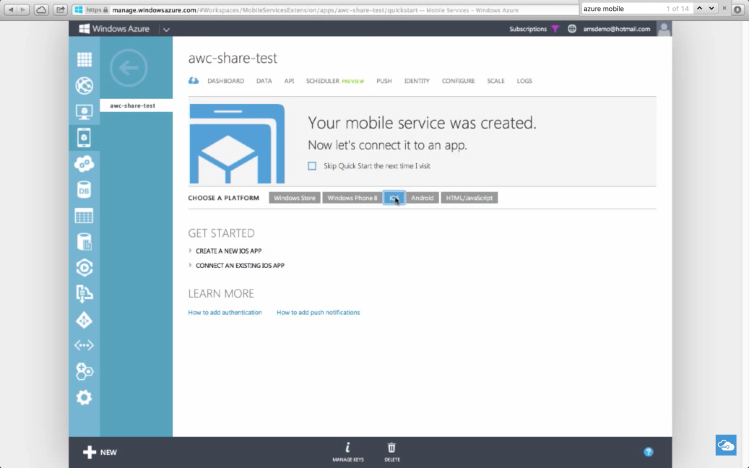Choose HTML/JavaScript platform
749x468 pixels.
click(469, 198)
